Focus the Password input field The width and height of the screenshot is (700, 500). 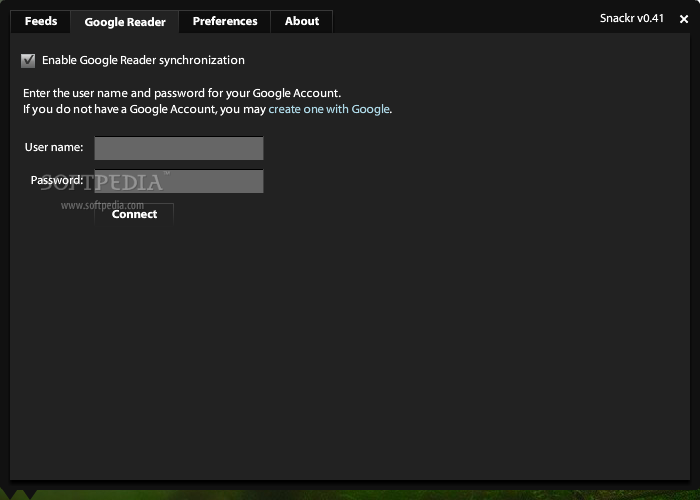pos(179,181)
